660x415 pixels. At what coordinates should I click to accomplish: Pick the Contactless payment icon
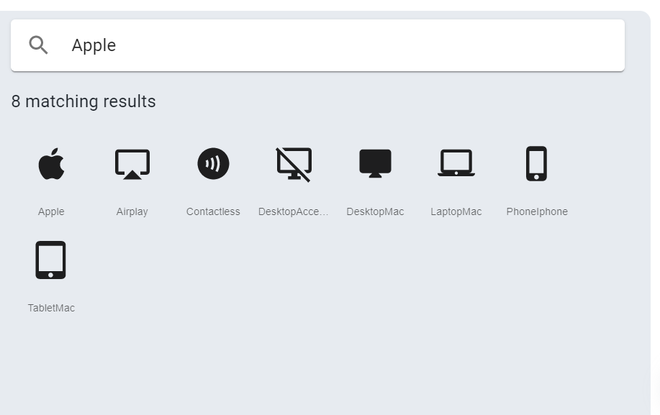(x=213, y=163)
